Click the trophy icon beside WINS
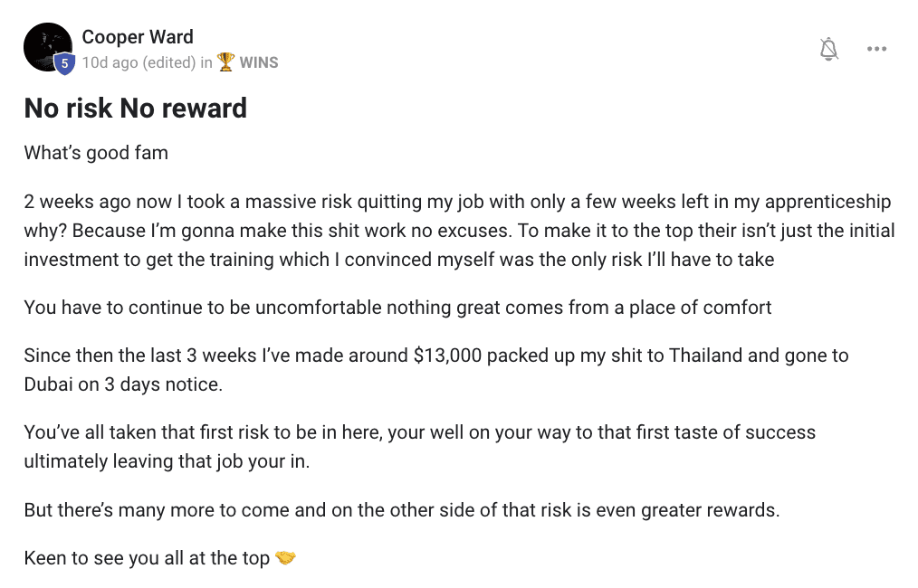The image size is (918, 588). tap(225, 62)
